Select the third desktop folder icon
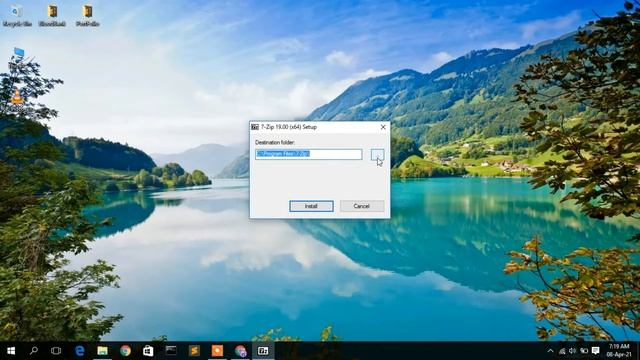The width and height of the screenshot is (640, 360). click(x=87, y=16)
